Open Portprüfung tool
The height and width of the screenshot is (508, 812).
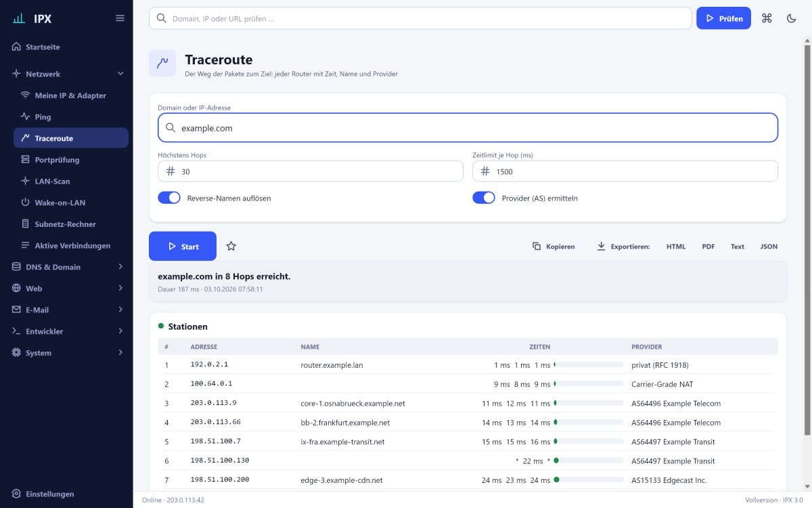click(x=71, y=160)
